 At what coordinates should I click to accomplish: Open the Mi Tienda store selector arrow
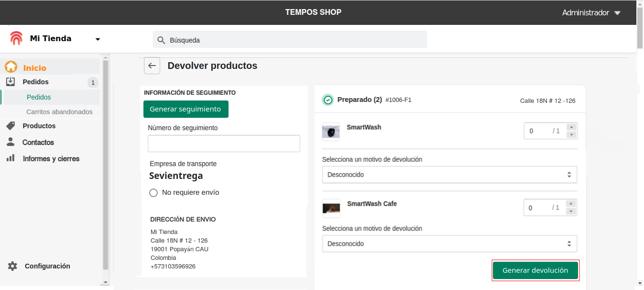point(98,39)
